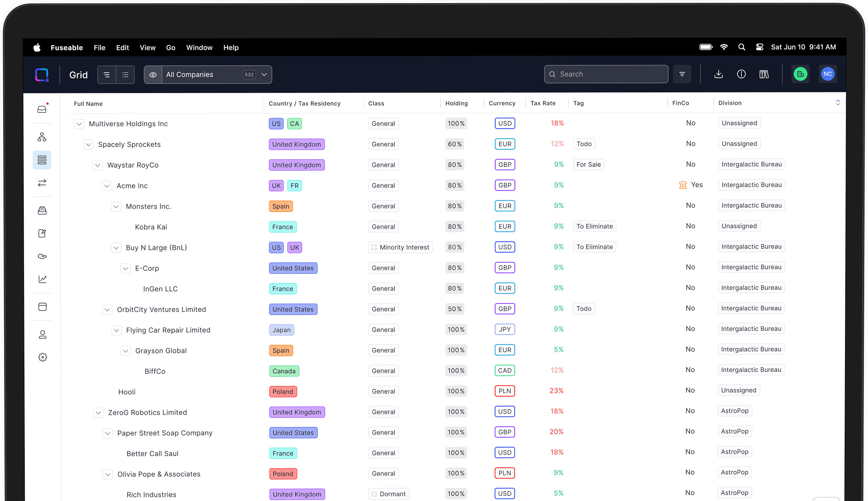Open the library books icon
The image size is (868, 501).
pyautogui.click(x=764, y=74)
